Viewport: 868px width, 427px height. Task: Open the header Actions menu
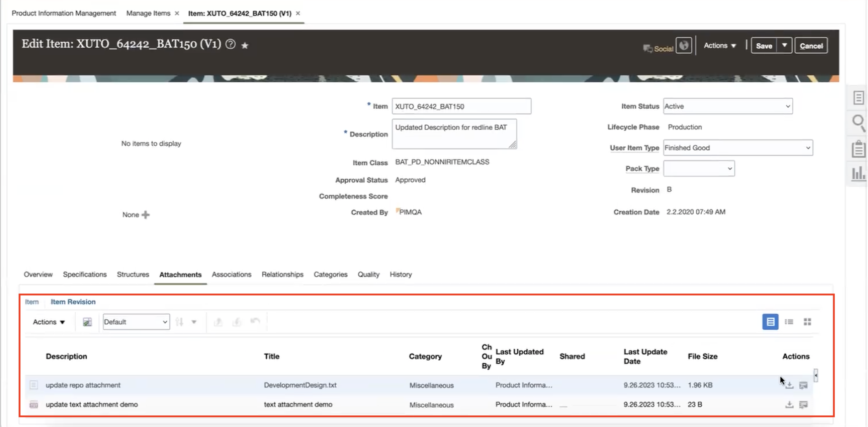coord(720,45)
